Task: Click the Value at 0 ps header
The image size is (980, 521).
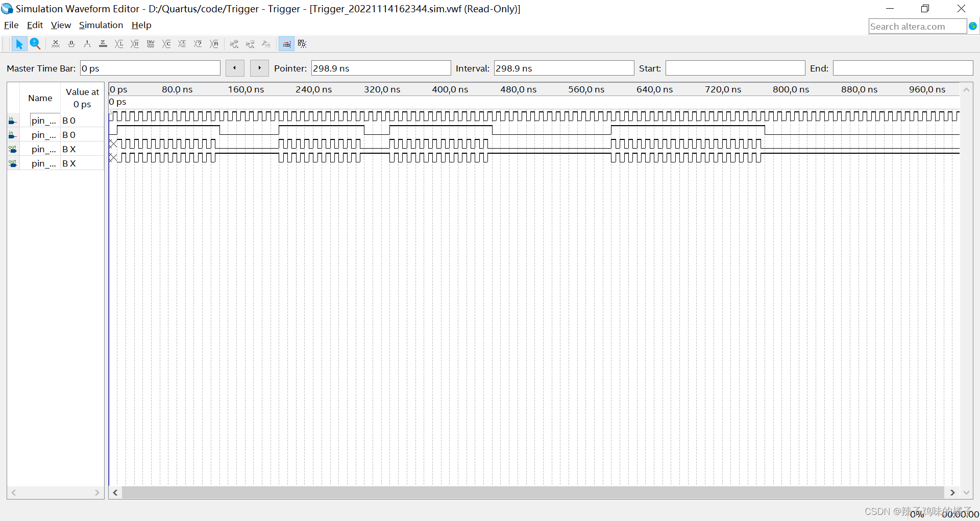Action: click(x=82, y=98)
